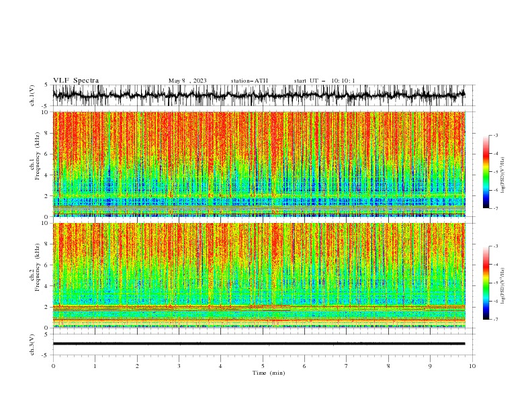The image size is (532, 411).
Task: Click the ch.2 "Frequency (kHz)" axis label
Action: pos(38,267)
